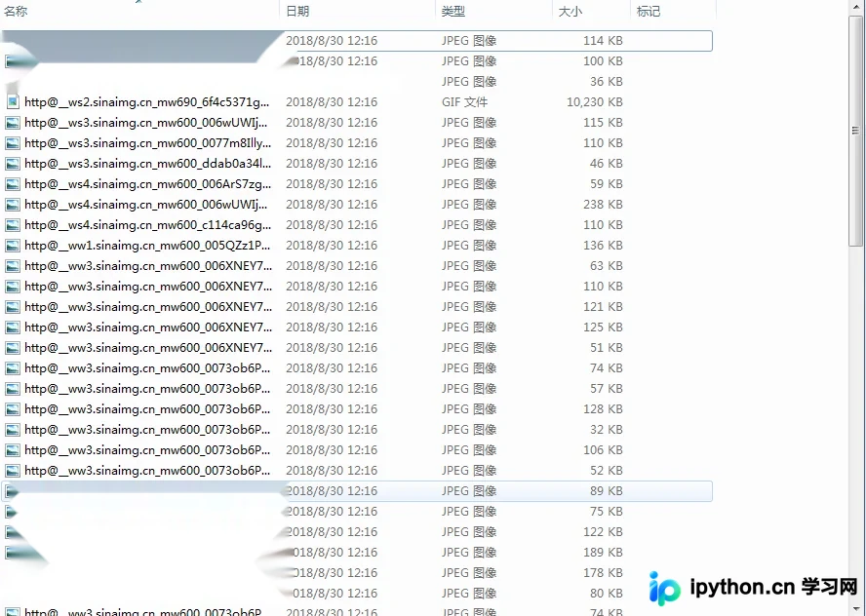The width and height of the screenshot is (866, 616).
Task: Click the image icon of ww1.sinaimg.cn_mw600_005QZz1P
Action: coord(13,245)
